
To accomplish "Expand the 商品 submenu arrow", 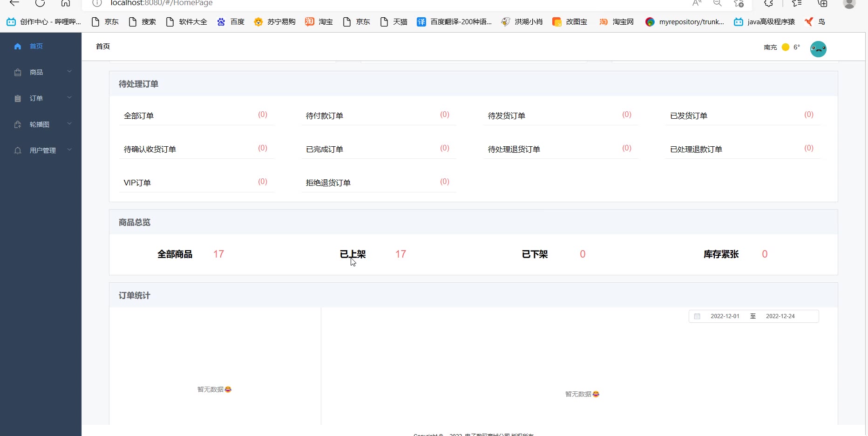I will tap(69, 71).
